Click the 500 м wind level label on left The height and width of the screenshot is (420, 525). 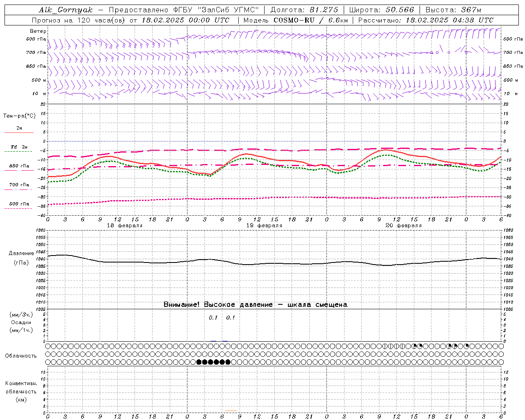[39, 80]
